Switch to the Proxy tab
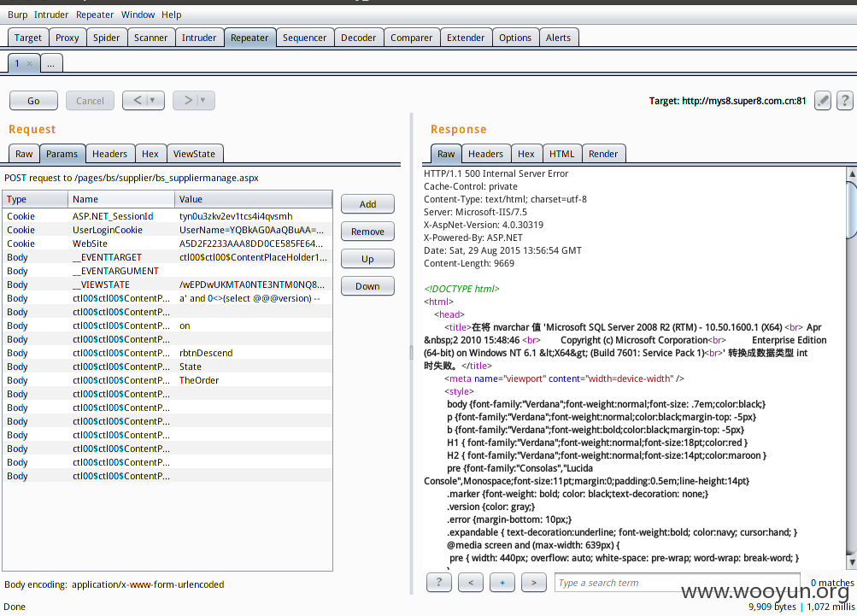The image size is (857, 616). pos(68,38)
